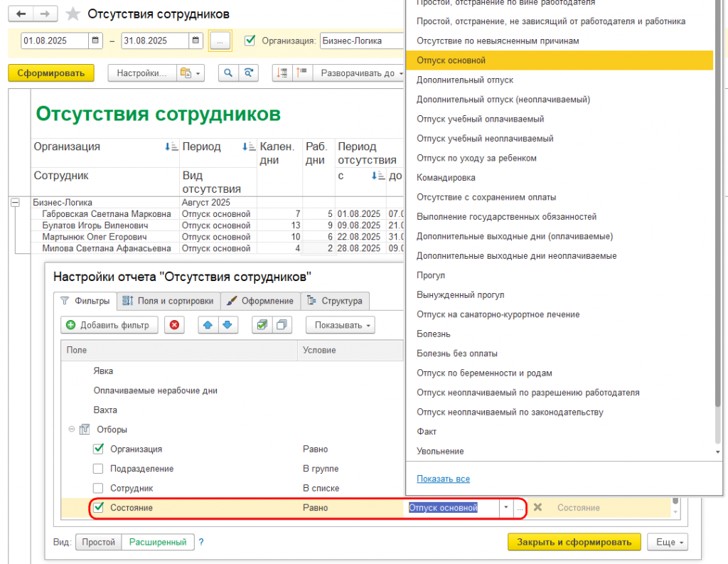Click Закрыть и сформировать button
Viewport: 728px width, 564px height.
574,542
